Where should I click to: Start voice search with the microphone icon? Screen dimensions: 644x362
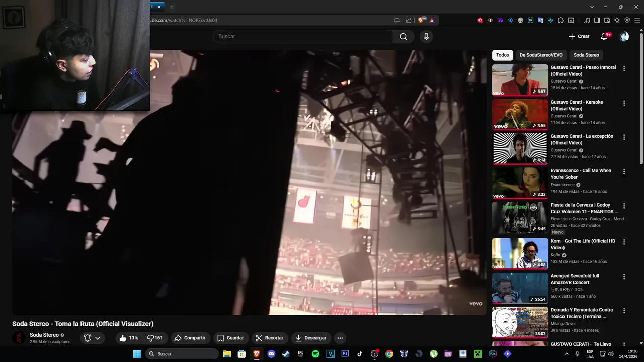[x=426, y=36]
